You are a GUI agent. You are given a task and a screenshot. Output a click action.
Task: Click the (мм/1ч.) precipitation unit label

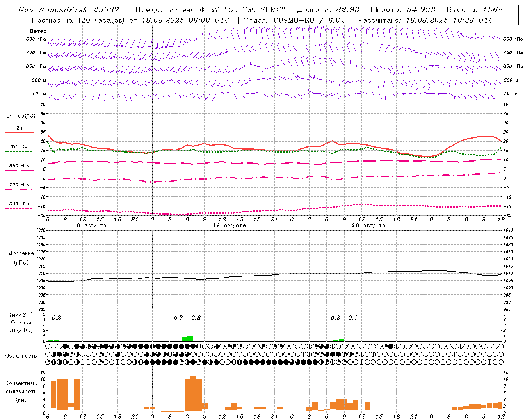click(21, 330)
